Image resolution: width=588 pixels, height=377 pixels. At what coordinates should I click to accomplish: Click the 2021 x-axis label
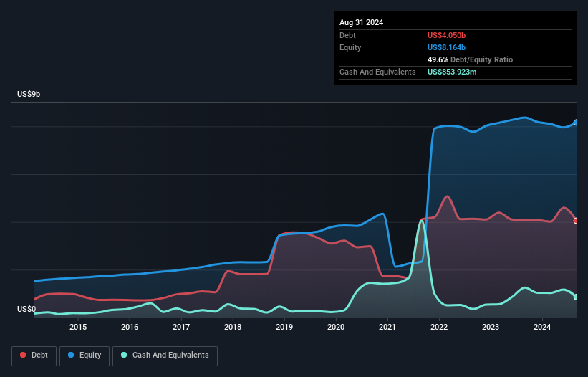click(387, 327)
